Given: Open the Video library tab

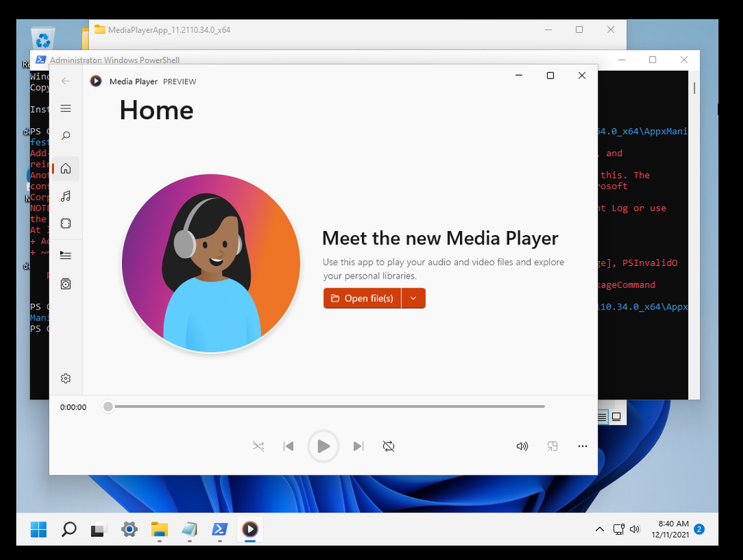Looking at the screenshot, I should pos(65,223).
